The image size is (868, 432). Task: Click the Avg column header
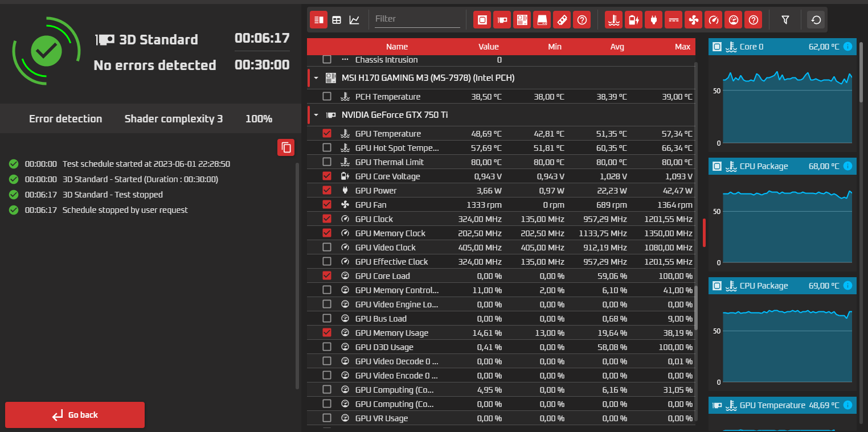pyautogui.click(x=617, y=47)
